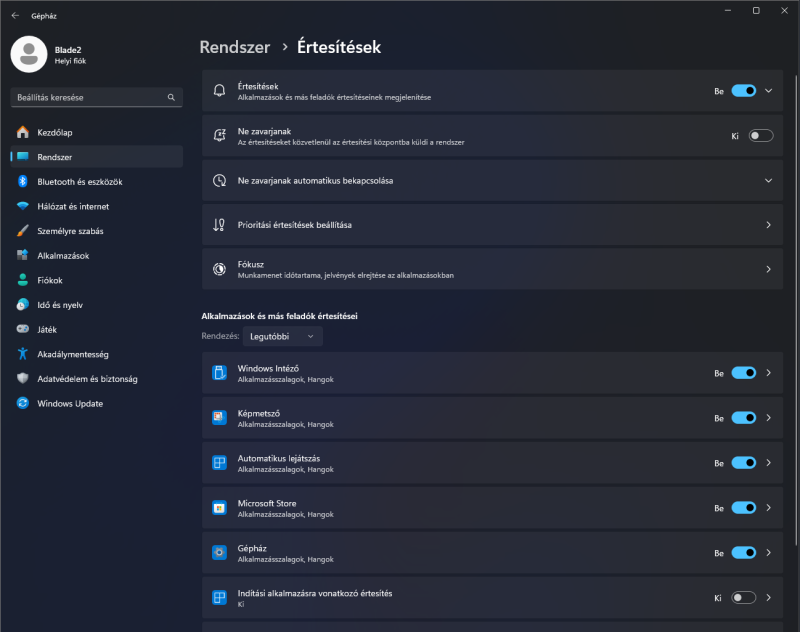The image size is (800, 632).
Task: Open the Legutóbbi sort dropdown
Action: coord(282,336)
